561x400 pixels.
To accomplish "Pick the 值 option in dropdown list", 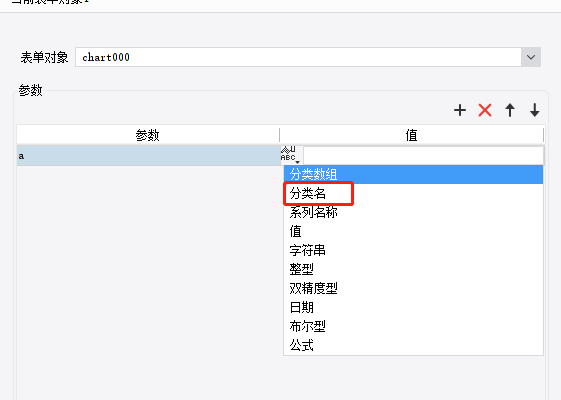I will (413, 231).
